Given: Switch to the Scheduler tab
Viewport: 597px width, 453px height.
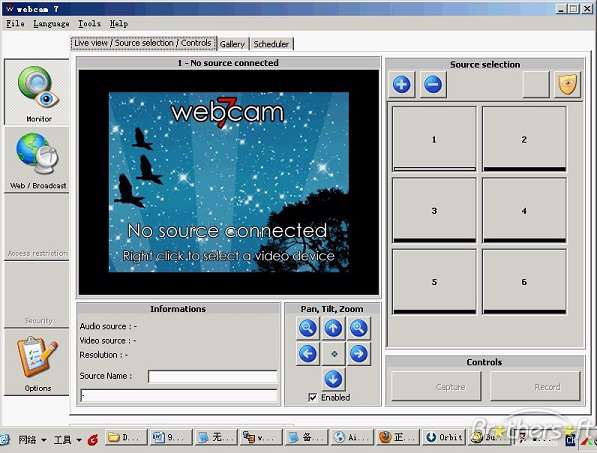Looking at the screenshot, I should click(271, 44).
